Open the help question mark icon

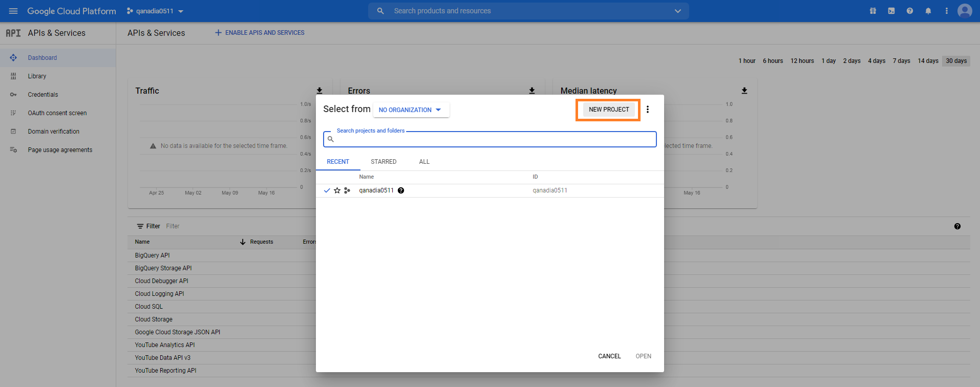tap(910, 11)
